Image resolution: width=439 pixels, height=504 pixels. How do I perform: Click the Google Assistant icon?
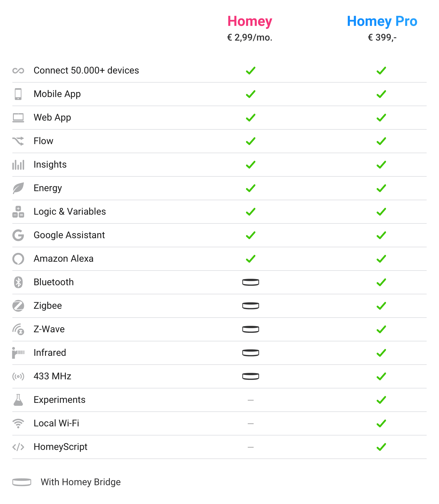(x=18, y=235)
